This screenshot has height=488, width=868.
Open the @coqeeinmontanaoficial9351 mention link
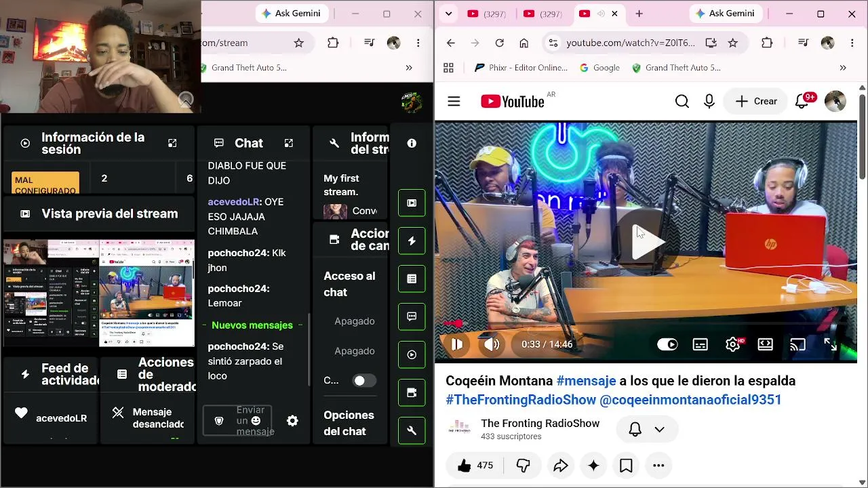pos(690,400)
